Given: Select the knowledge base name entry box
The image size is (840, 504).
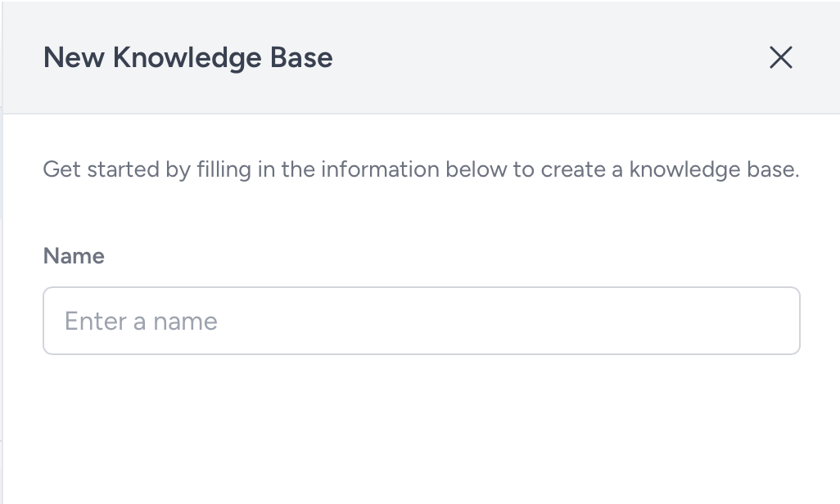Looking at the screenshot, I should 421,321.
